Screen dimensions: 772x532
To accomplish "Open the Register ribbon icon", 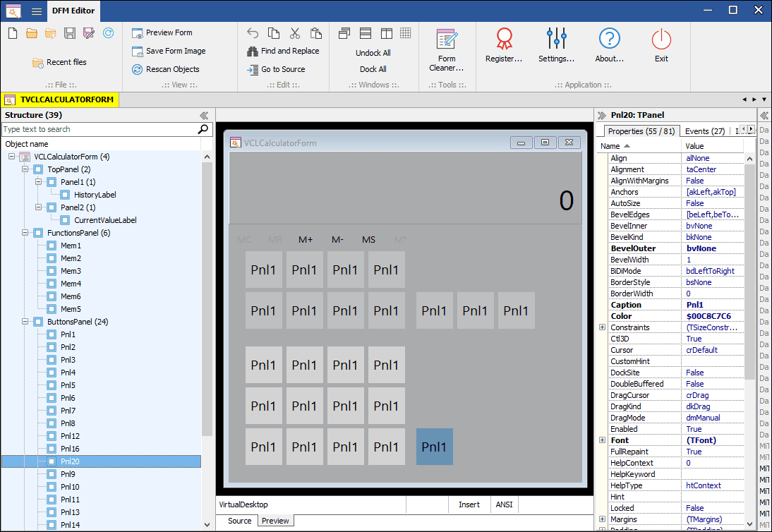I will coord(504,38).
